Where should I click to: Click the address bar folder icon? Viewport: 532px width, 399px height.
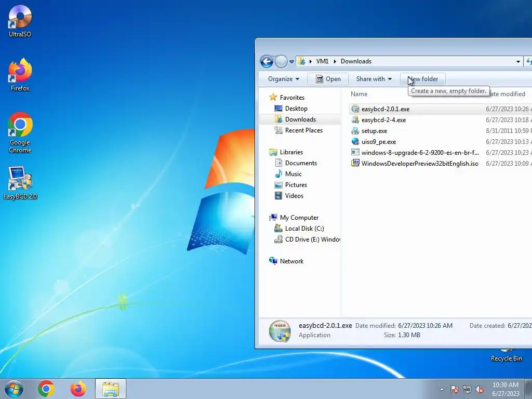(301, 61)
